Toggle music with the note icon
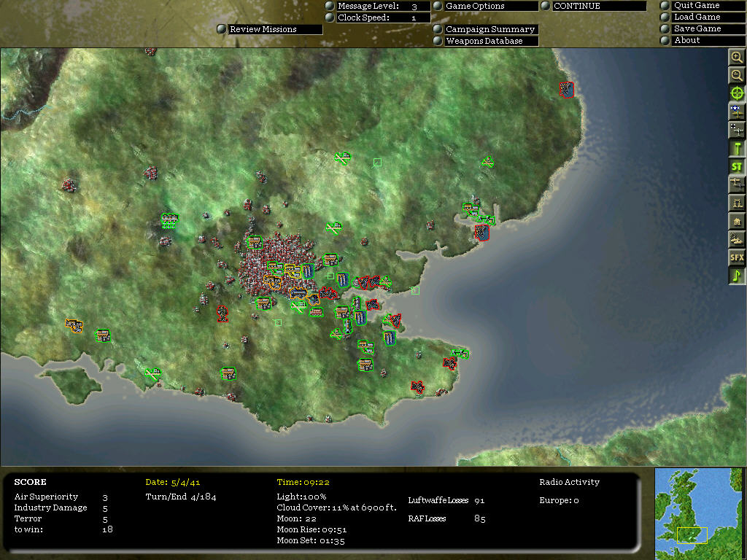The image size is (747, 560). coord(737,276)
